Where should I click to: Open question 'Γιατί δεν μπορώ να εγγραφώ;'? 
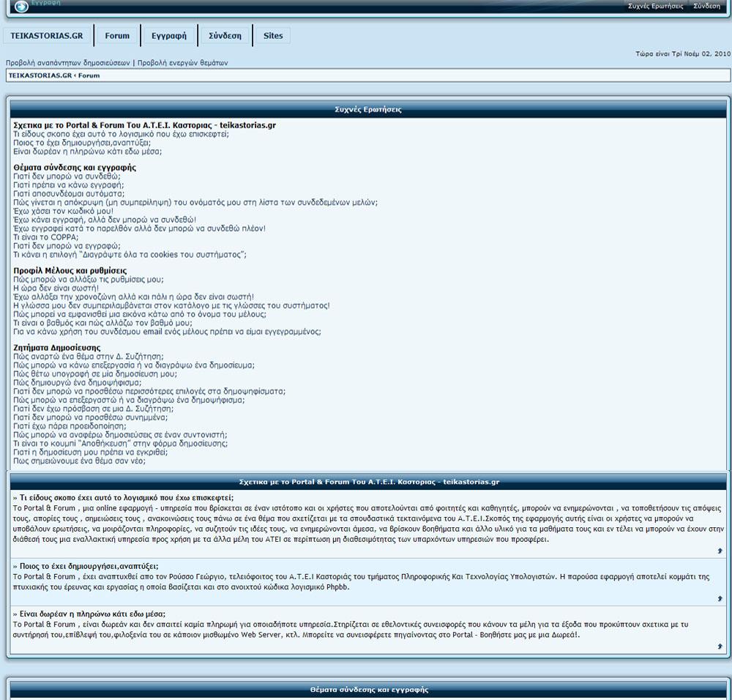(x=67, y=246)
